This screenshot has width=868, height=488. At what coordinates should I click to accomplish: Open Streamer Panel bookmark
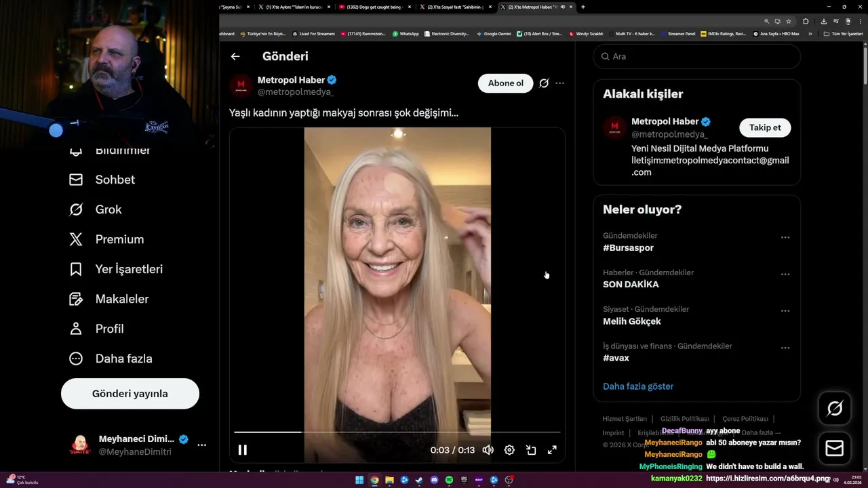pos(677,33)
